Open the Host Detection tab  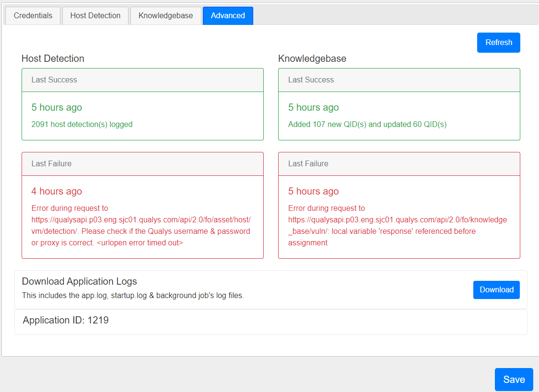tap(95, 15)
